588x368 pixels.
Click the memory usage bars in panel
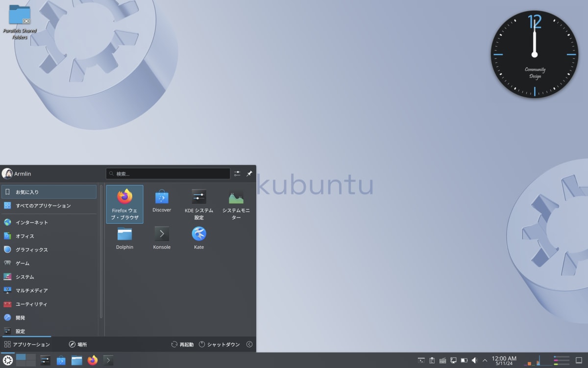(561, 361)
